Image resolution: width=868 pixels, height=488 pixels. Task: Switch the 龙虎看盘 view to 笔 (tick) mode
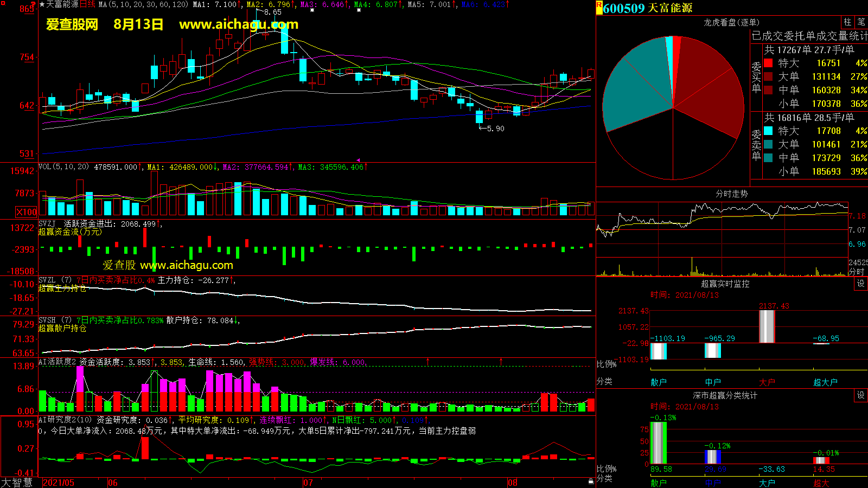coord(861,22)
